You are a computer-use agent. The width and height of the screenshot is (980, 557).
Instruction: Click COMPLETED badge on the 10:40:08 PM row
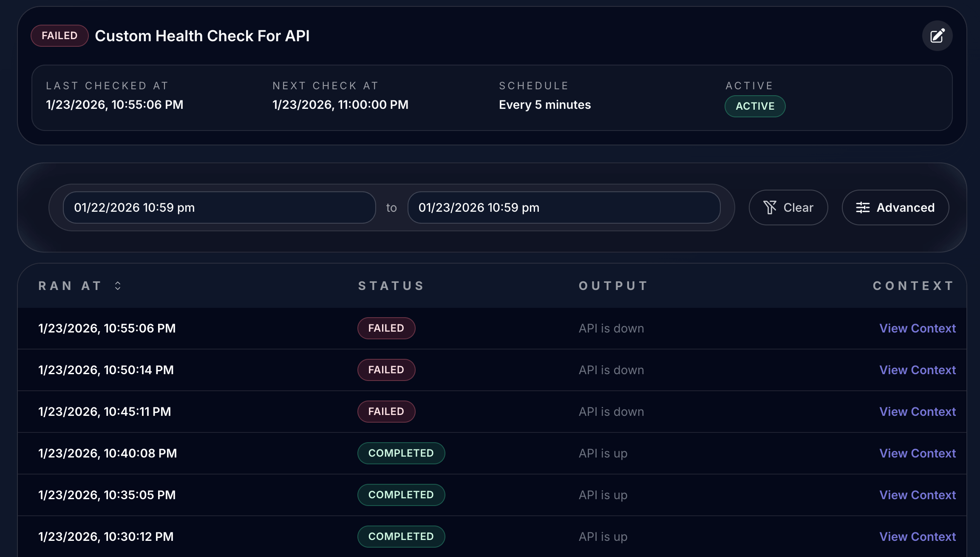click(401, 453)
